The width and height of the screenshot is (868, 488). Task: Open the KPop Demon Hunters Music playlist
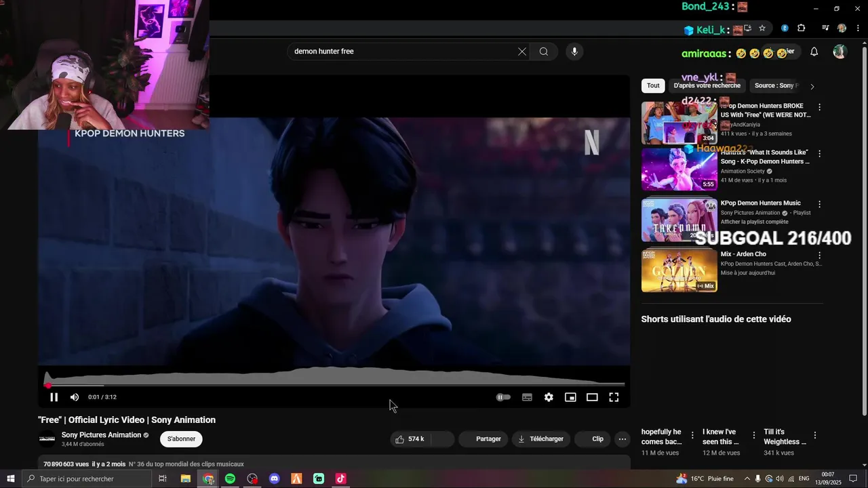click(679, 220)
